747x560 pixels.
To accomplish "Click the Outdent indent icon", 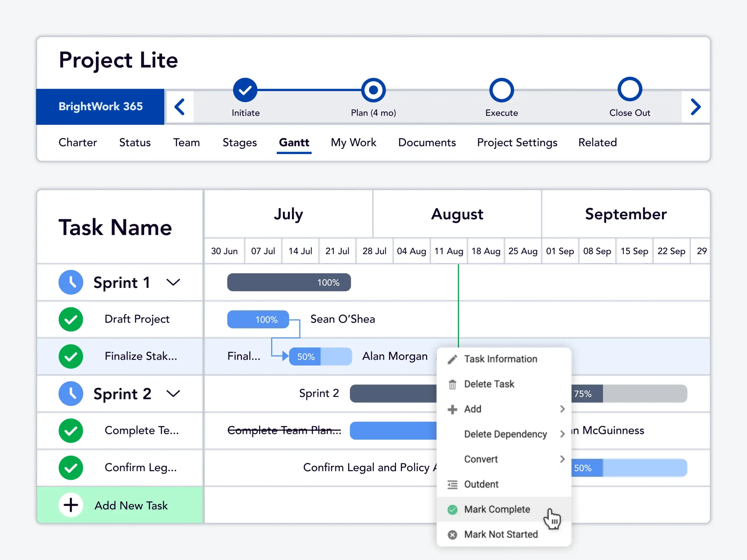I will 452,484.
